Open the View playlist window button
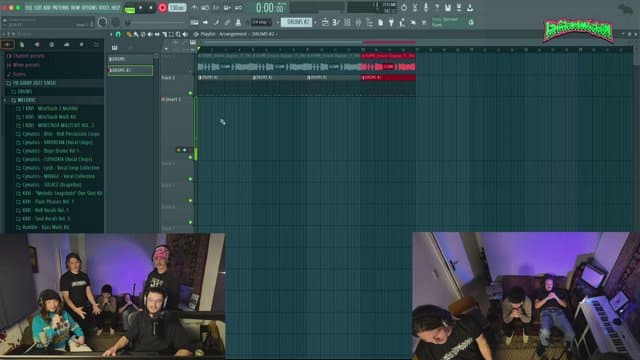The height and width of the screenshot is (360, 640). pyautogui.click(x=325, y=22)
